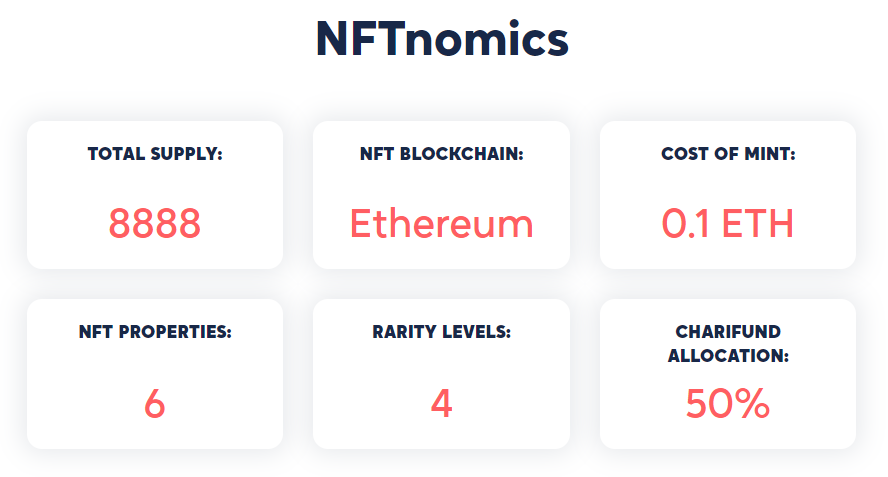Click the NFTnomics heading
Image resolution: width=888 pixels, height=477 pixels.
pos(442,39)
